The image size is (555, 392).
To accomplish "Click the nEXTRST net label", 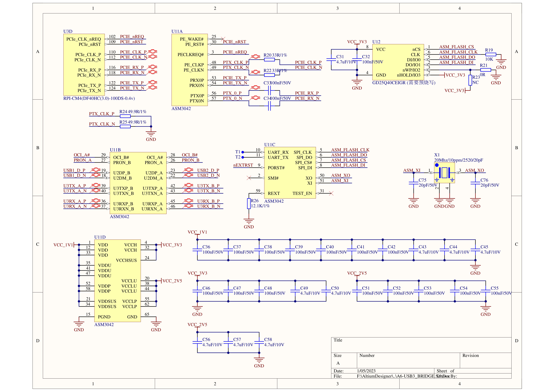I will [x=243, y=165].
